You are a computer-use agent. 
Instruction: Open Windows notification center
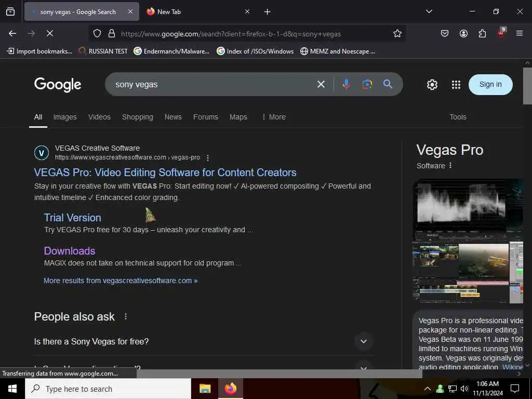pyautogui.click(x=515, y=389)
